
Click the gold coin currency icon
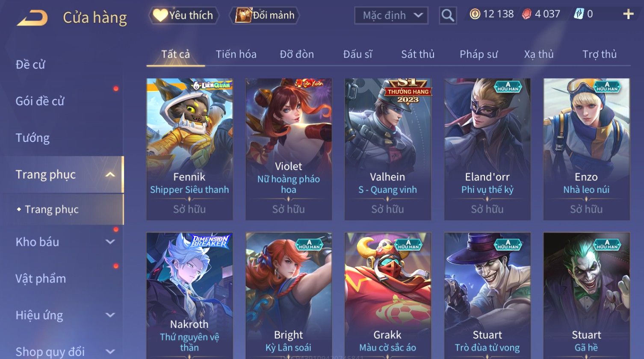[x=475, y=14]
